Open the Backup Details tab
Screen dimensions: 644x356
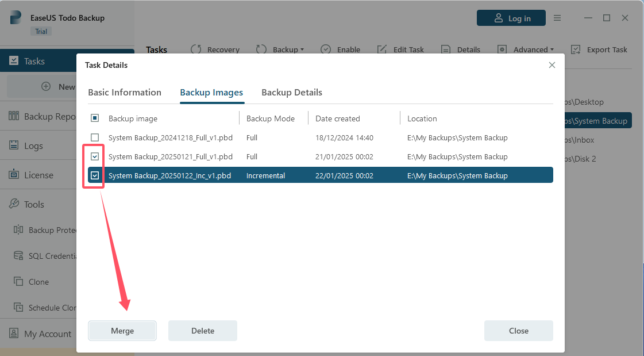pyautogui.click(x=292, y=93)
